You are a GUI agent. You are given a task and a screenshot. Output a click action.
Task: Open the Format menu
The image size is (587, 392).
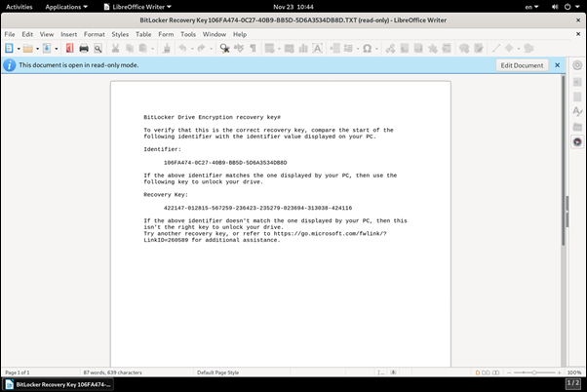click(95, 34)
